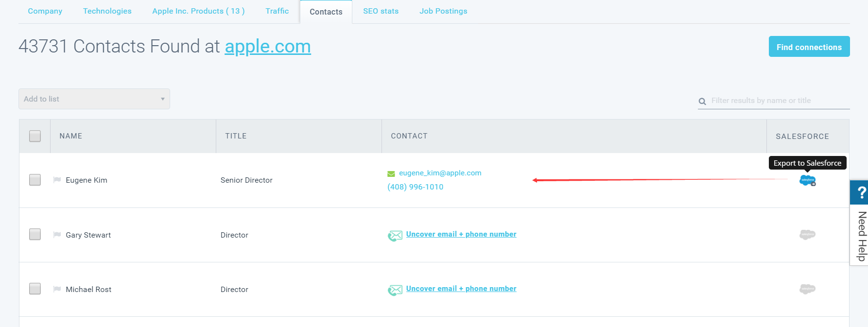This screenshot has height=327, width=868.
Task: Click greyed Salesforce icon in Gary Stewart row
Action: [x=807, y=235]
